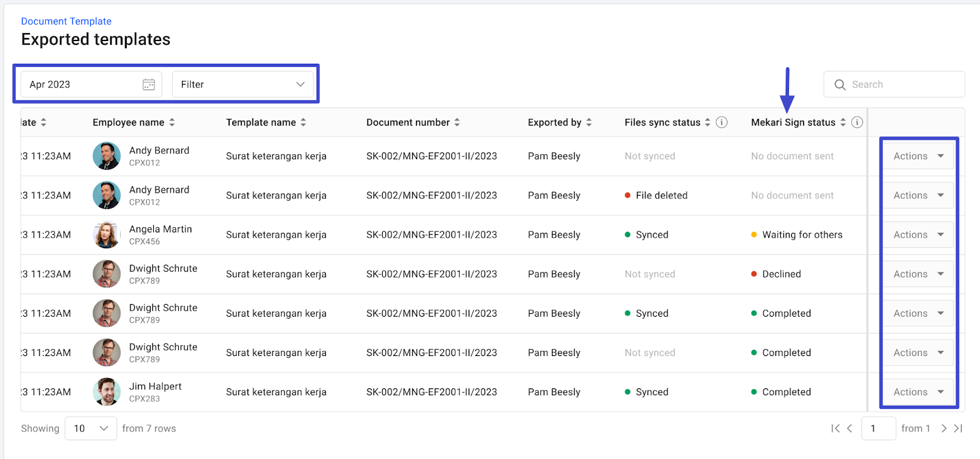Click Jim Halpert's profile photo
The height and width of the screenshot is (459, 980).
pyautogui.click(x=107, y=392)
